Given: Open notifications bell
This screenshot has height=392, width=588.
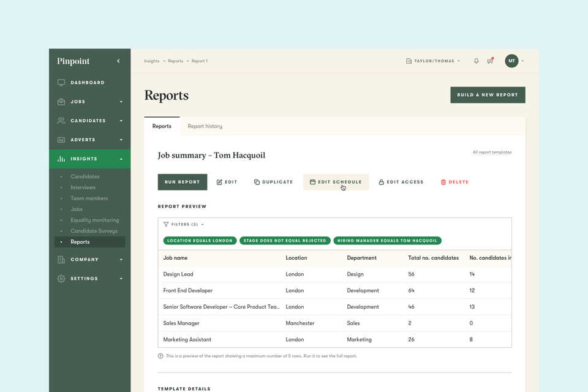Looking at the screenshot, I should (477, 61).
